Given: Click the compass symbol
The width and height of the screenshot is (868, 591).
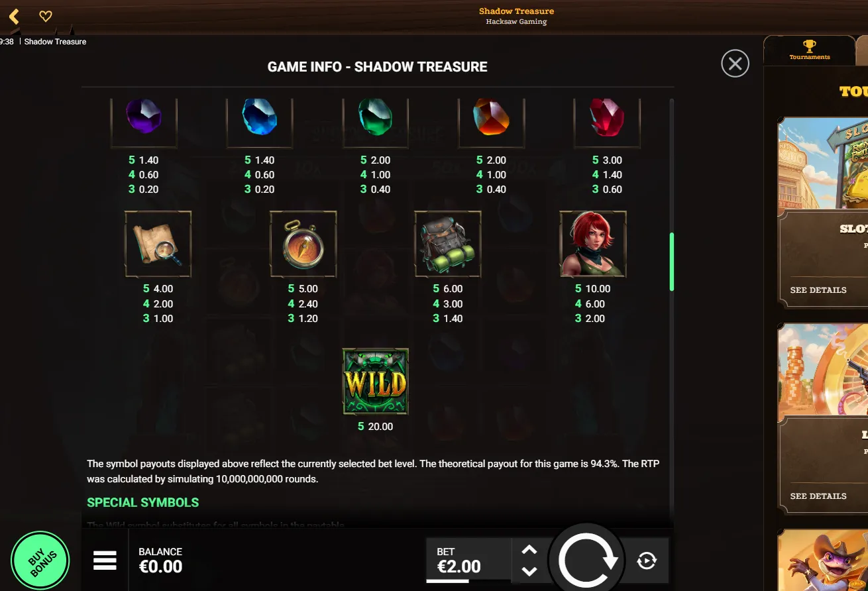Looking at the screenshot, I should point(303,244).
